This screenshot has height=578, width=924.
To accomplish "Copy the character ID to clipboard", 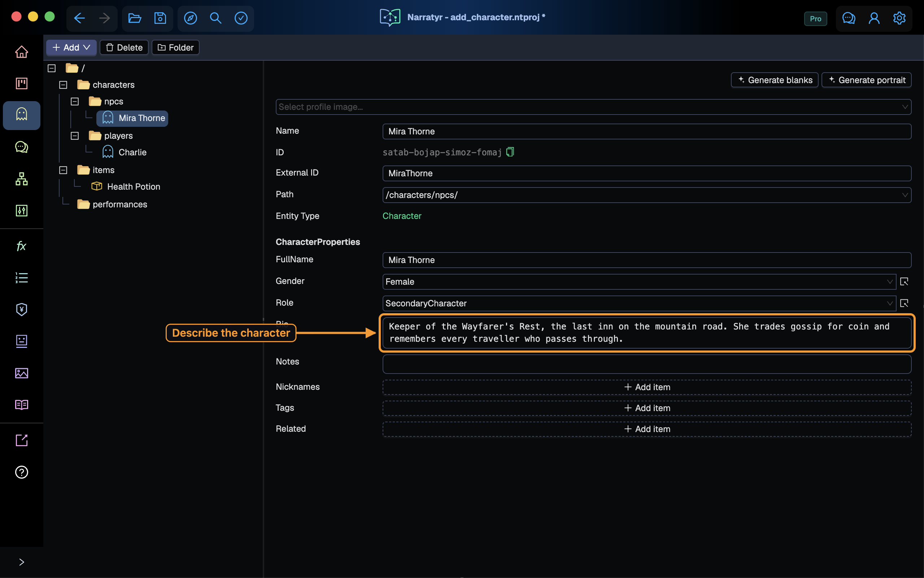I will click(510, 152).
